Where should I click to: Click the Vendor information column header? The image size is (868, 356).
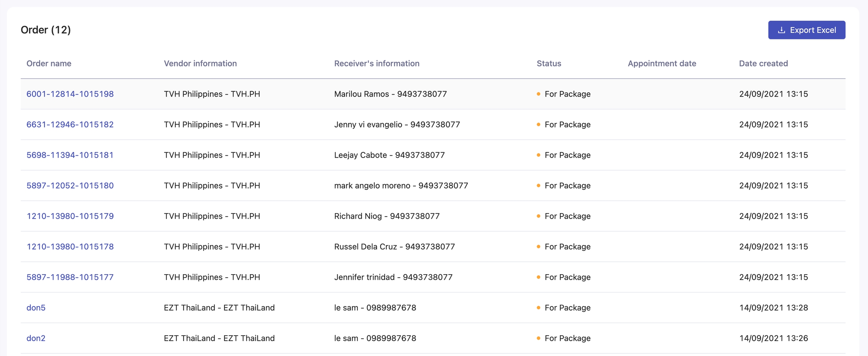tap(200, 63)
